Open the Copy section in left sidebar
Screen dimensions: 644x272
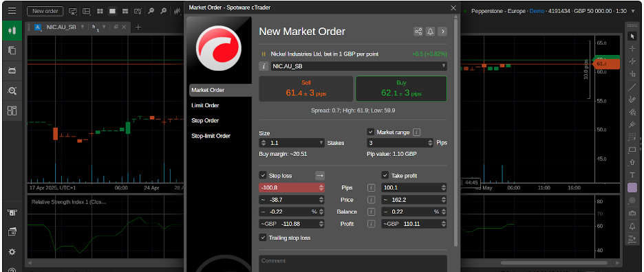point(12,50)
